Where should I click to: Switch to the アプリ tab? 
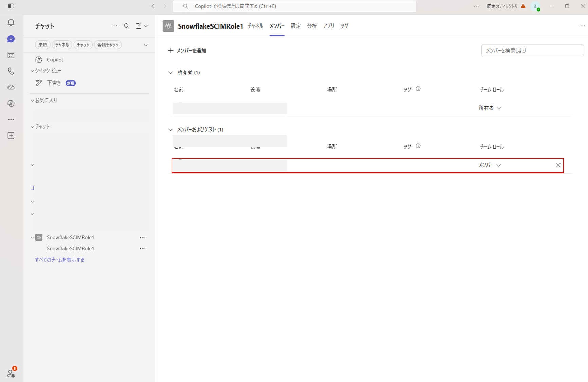point(329,26)
